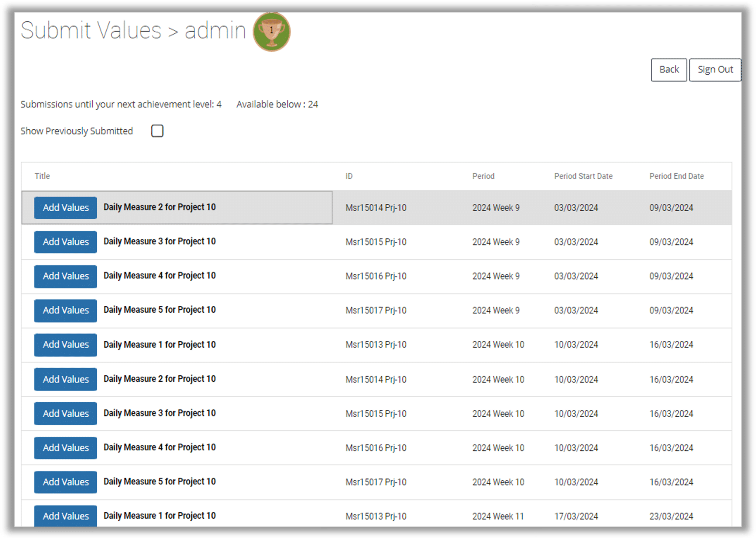Click the Period column header

[x=483, y=176]
